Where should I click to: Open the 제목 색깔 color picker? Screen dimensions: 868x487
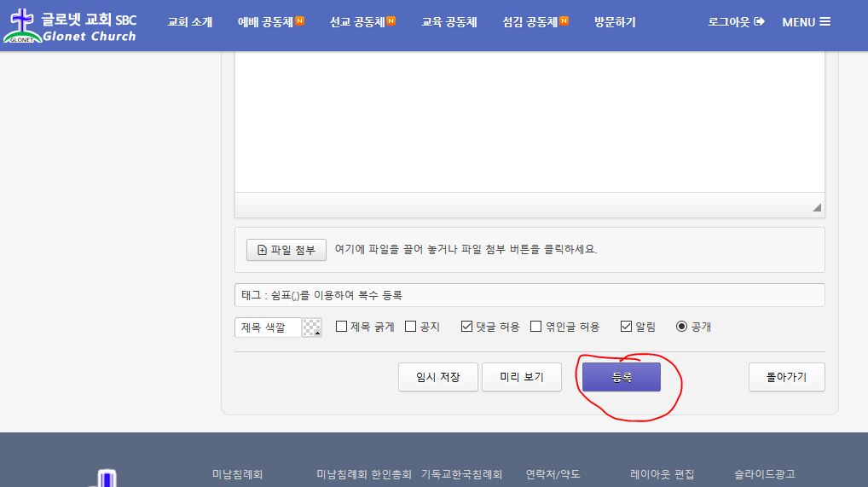tap(312, 328)
